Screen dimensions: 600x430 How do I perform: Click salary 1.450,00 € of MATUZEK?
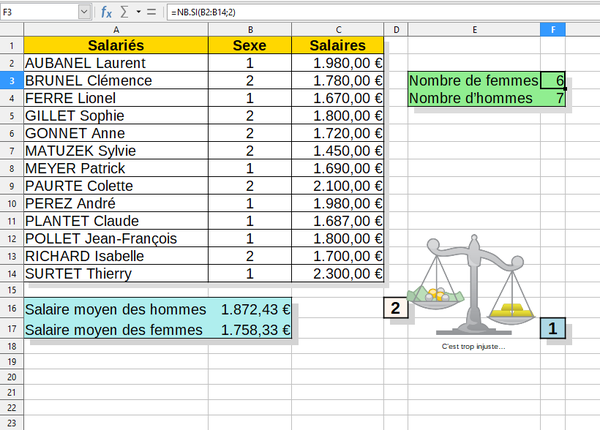point(338,151)
